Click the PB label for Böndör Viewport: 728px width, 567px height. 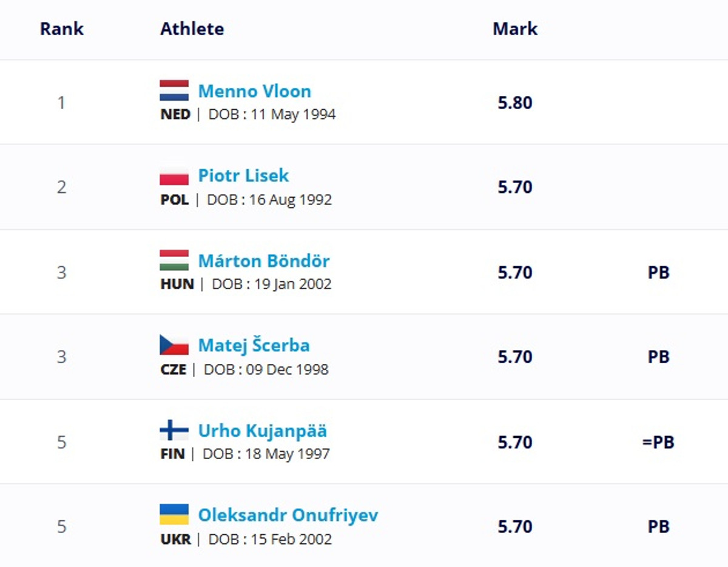click(x=658, y=272)
